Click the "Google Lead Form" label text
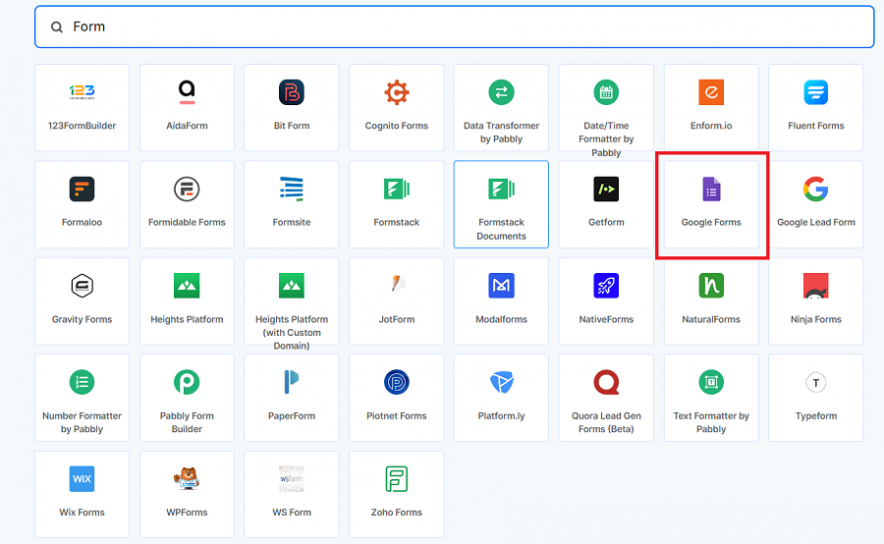 pos(816,223)
